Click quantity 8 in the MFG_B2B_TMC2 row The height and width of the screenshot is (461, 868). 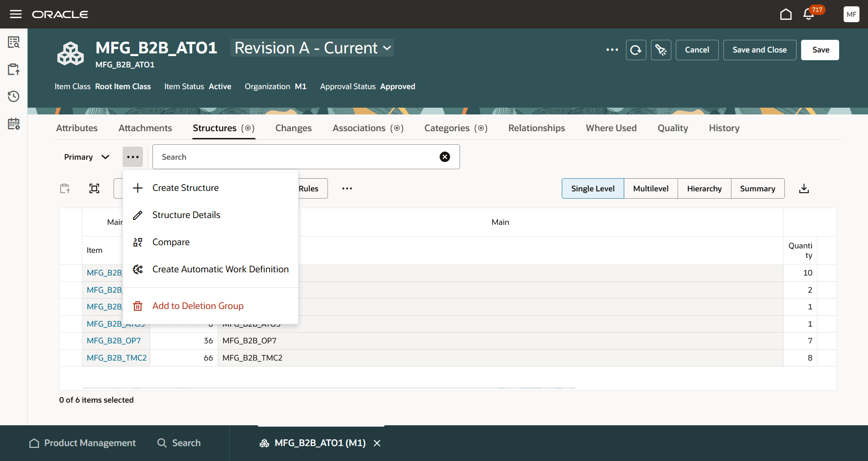(800, 358)
